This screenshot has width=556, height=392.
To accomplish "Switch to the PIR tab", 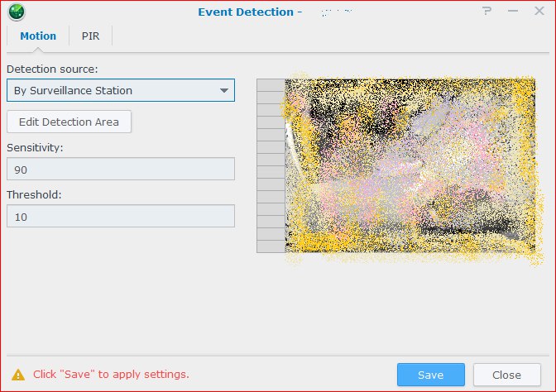I will click(x=90, y=36).
